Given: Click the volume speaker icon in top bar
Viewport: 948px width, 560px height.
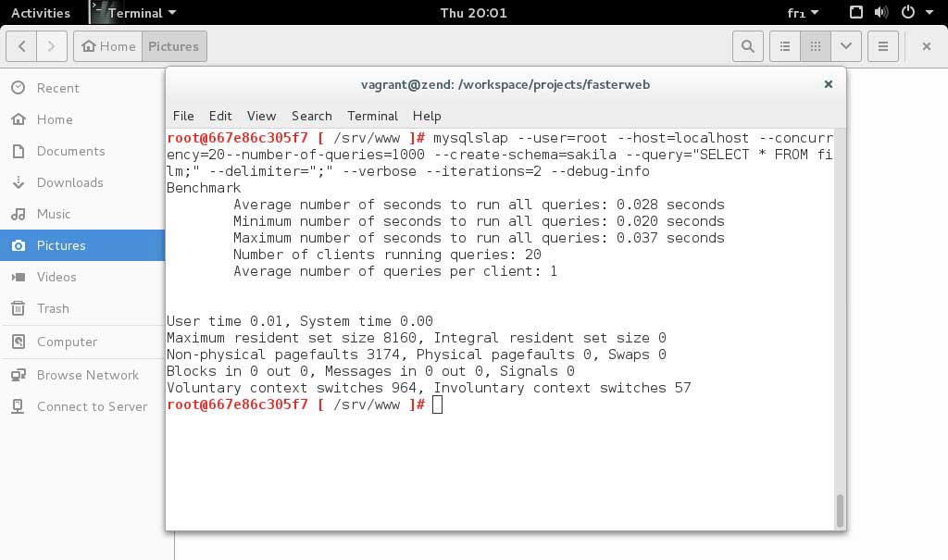Looking at the screenshot, I should [x=881, y=12].
